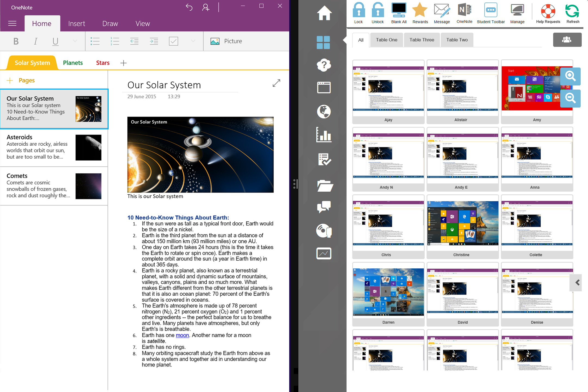Toggle Underline formatting in OneNote
This screenshot has width=588, height=392.
coord(55,41)
